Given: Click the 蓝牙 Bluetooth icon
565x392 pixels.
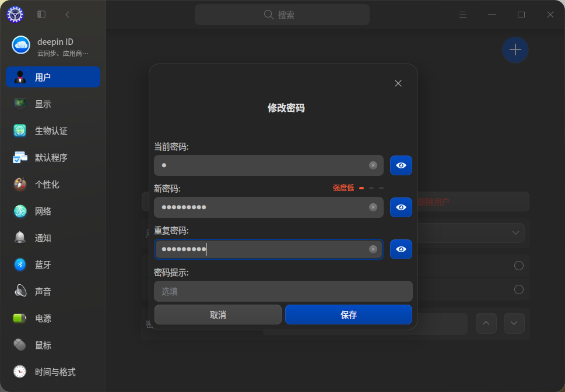Looking at the screenshot, I should [x=20, y=264].
